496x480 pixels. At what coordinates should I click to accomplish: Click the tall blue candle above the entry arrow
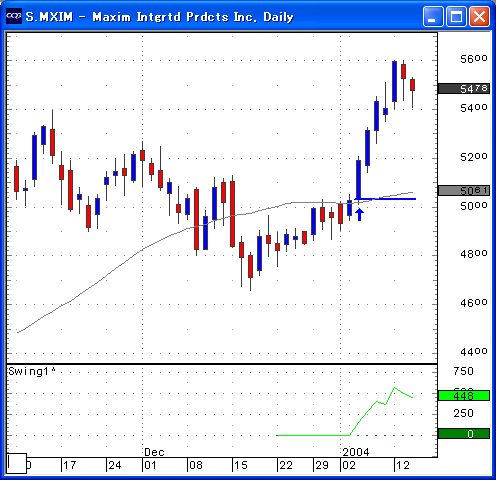point(358,179)
